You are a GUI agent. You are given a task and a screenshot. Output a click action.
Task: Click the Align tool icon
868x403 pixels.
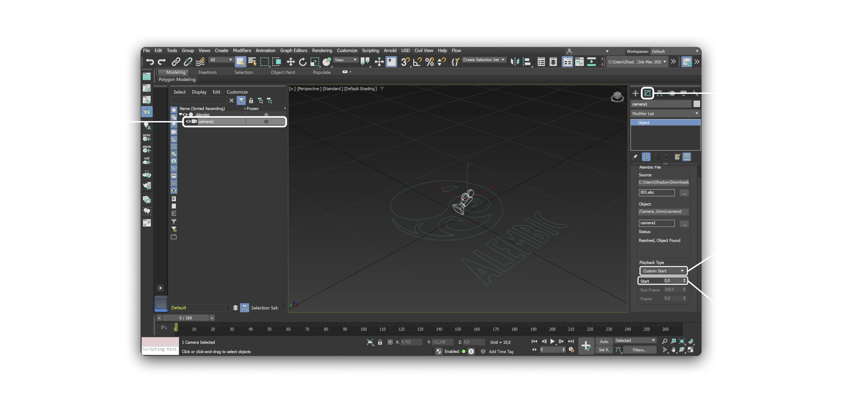pyautogui.click(x=527, y=62)
